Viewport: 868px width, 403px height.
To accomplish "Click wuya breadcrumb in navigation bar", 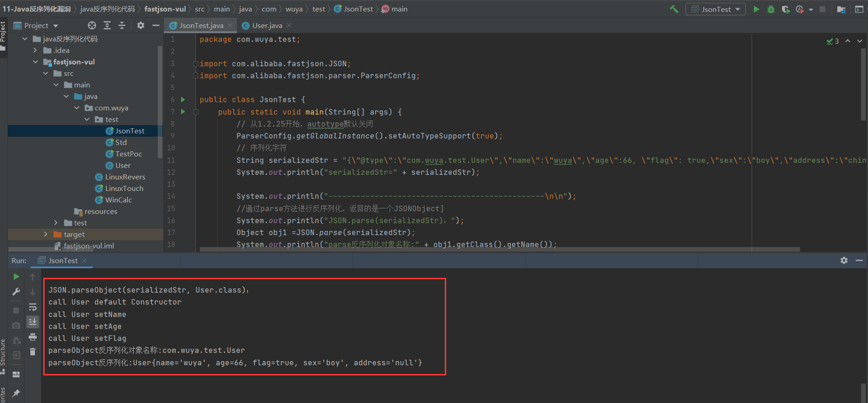I will click(294, 9).
